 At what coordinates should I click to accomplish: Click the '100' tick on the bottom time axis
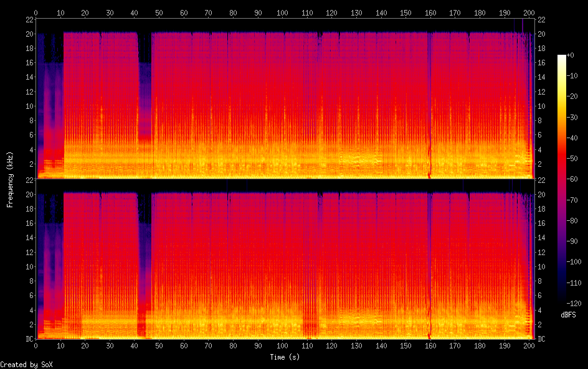point(282,346)
